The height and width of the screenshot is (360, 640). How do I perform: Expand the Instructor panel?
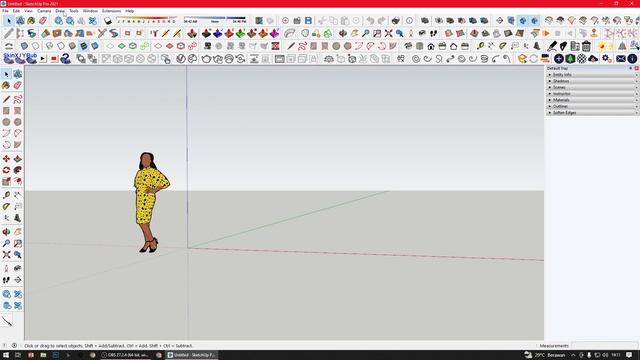tap(592, 93)
